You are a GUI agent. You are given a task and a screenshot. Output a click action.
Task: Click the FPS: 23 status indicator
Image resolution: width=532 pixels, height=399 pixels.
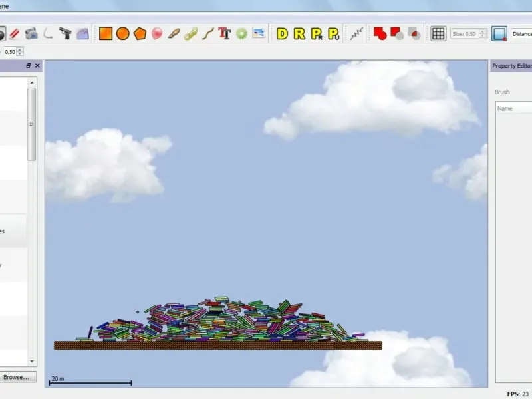518,394
